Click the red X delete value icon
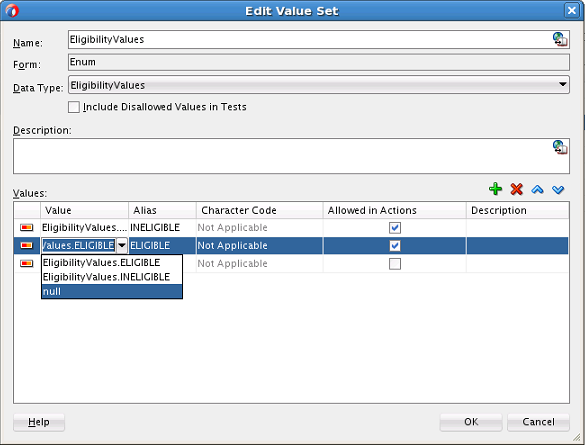This screenshot has width=585, height=445. (516, 189)
